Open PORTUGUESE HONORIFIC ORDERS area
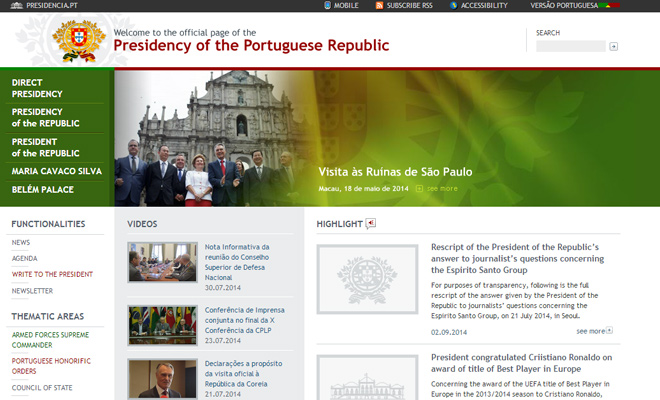This screenshot has height=400, width=660. (51, 366)
